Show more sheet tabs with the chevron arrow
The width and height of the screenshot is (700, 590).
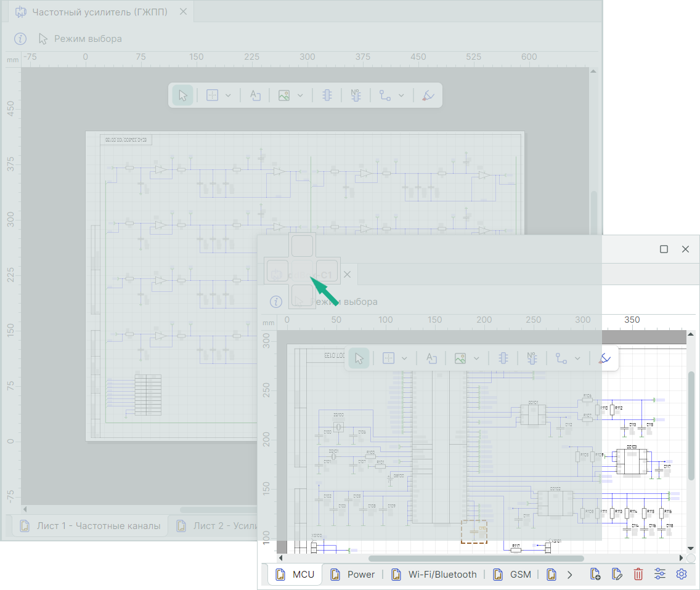pyautogui.click(x=570, y=575)
